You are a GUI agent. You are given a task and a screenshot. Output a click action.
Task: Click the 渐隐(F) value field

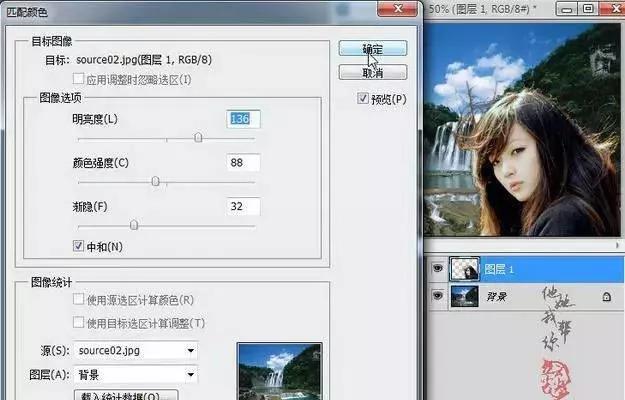(x=243, y=206)
